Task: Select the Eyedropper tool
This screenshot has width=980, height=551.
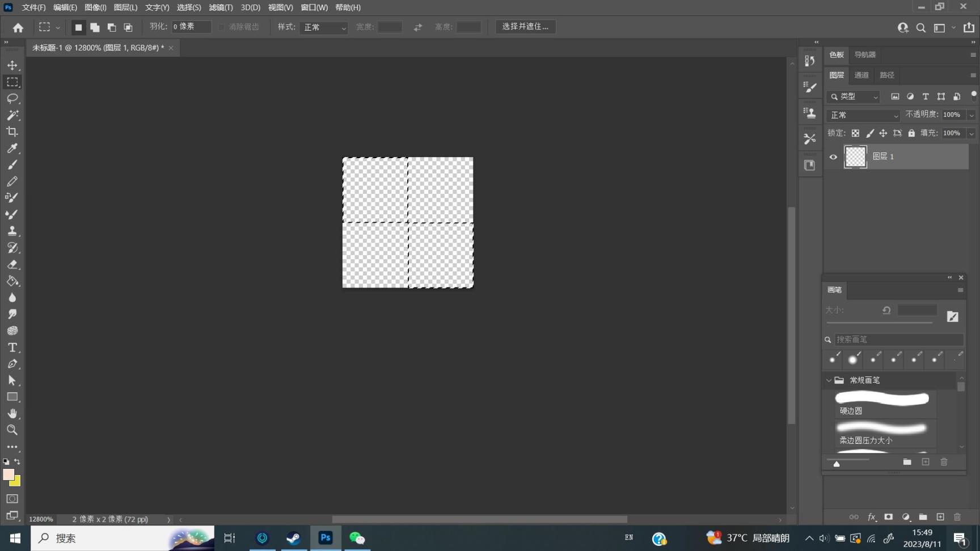Action: (12, 148)
